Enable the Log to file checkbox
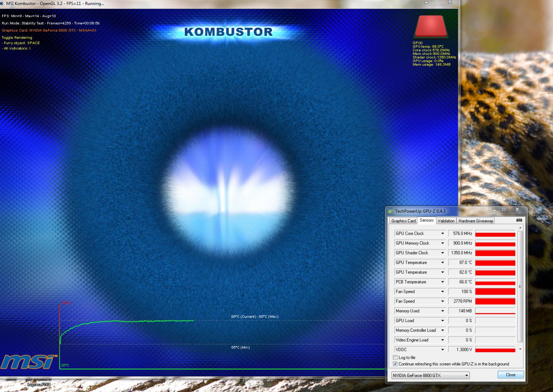553x392 pixels. pyautogui.click(x=395, y=358)
